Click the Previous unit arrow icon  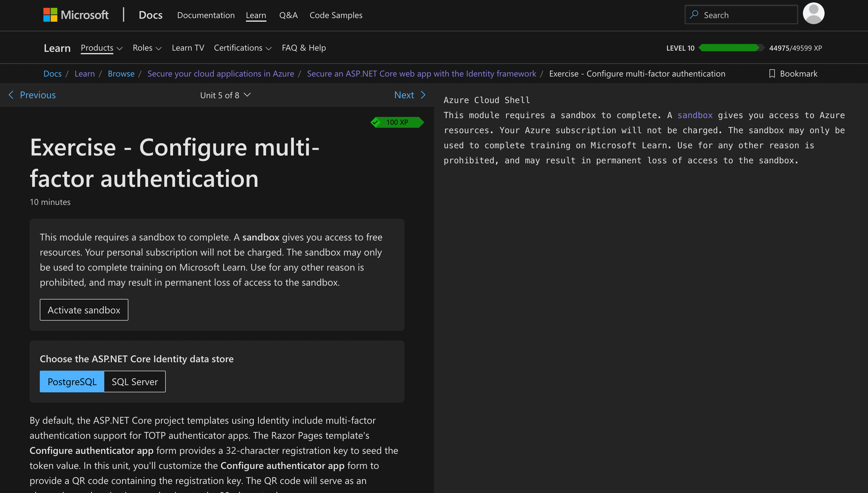pos(11,95)
